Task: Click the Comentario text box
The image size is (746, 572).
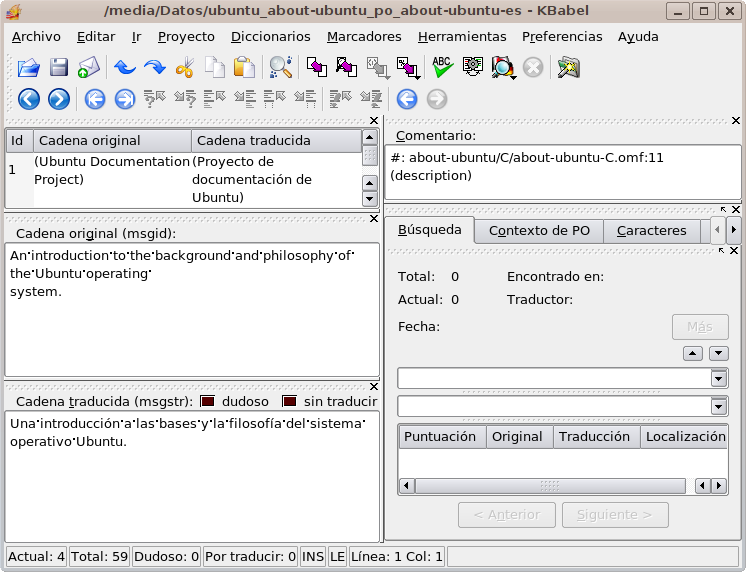Action: click(x=562, y=172)
